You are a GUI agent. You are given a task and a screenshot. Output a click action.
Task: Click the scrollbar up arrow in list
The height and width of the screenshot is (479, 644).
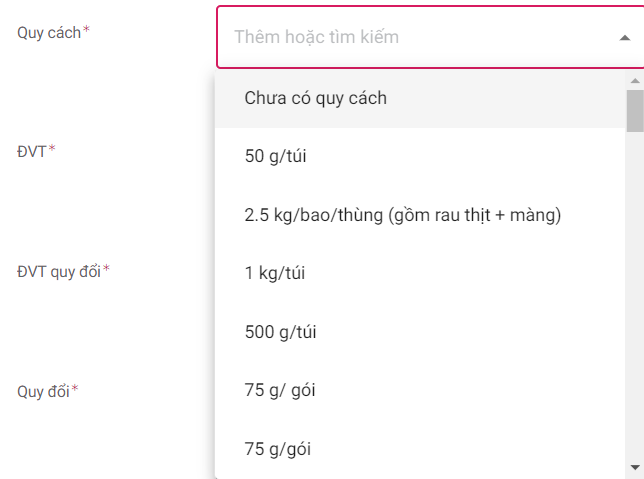[634, 80]
